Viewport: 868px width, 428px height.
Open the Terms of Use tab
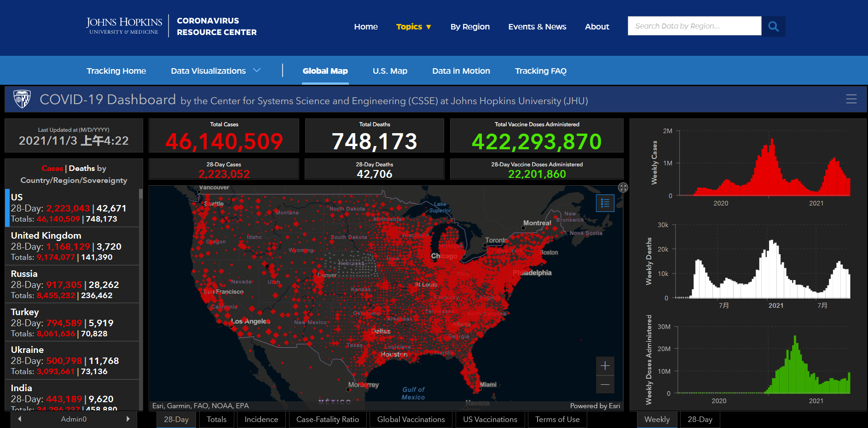pyautogui.click(x=557, y=419)
